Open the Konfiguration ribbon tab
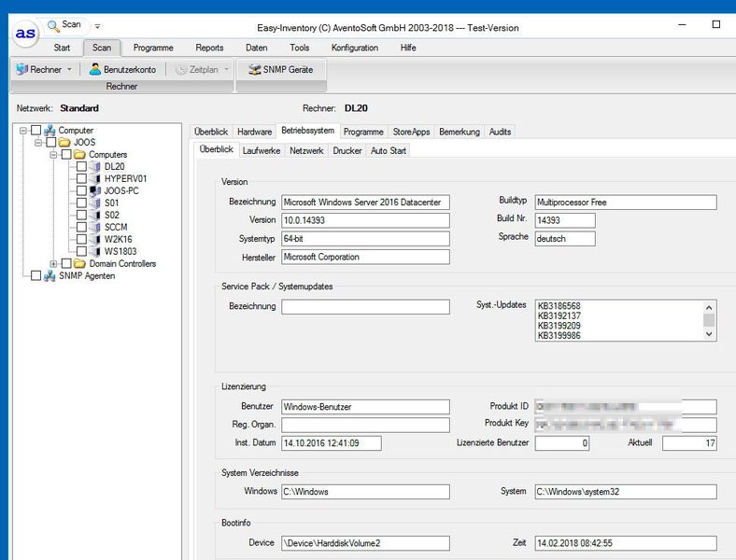The width and height of the screenshot is (736, 560). coord(354,48)
